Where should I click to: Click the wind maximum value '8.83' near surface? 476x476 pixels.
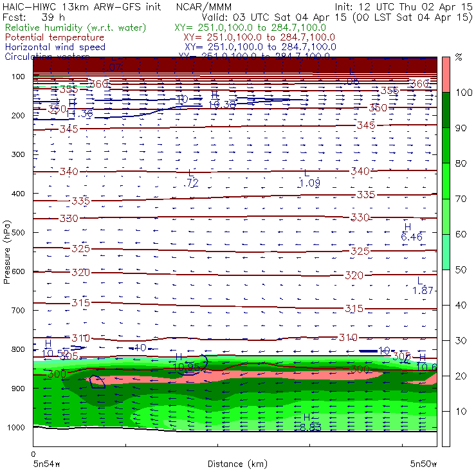click(x=310, y=427)
